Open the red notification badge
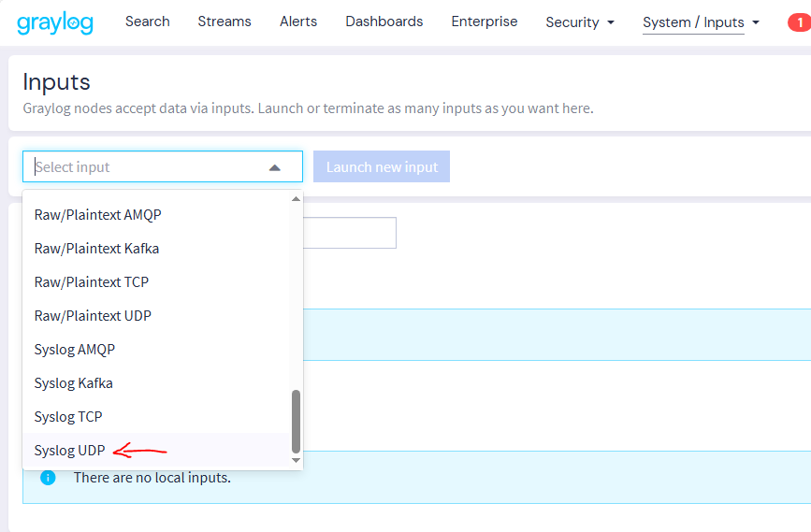This screenshot has width=811, height=532. click(x=798, y=22)
